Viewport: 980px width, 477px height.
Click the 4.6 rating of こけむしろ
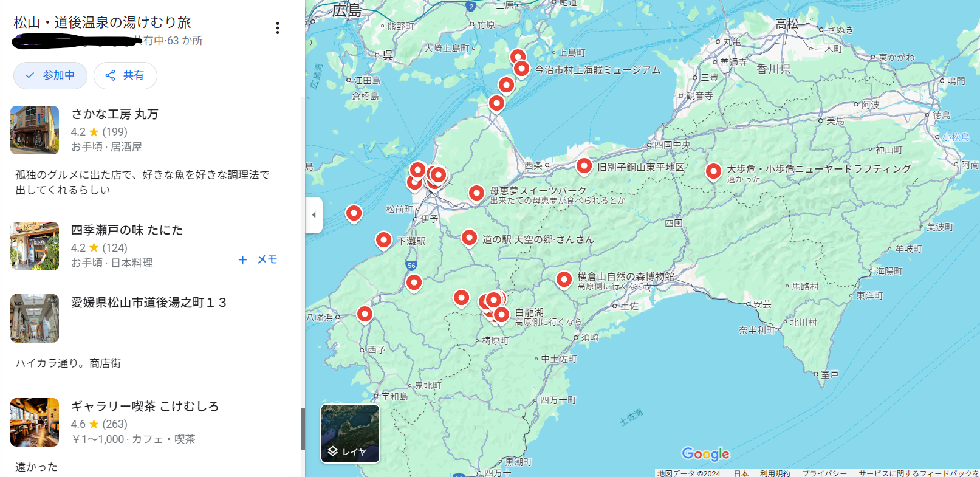(x=78, y=424)
